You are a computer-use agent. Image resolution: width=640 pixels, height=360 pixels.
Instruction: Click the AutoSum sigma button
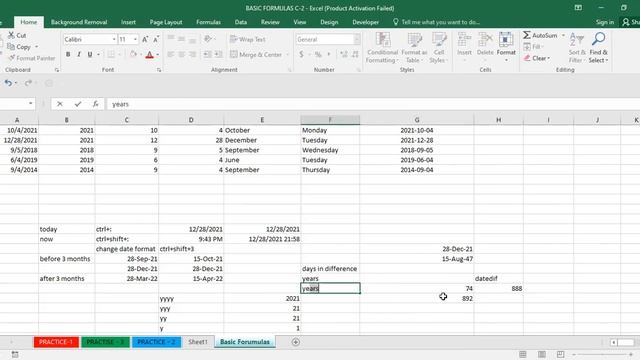point(540,36)
